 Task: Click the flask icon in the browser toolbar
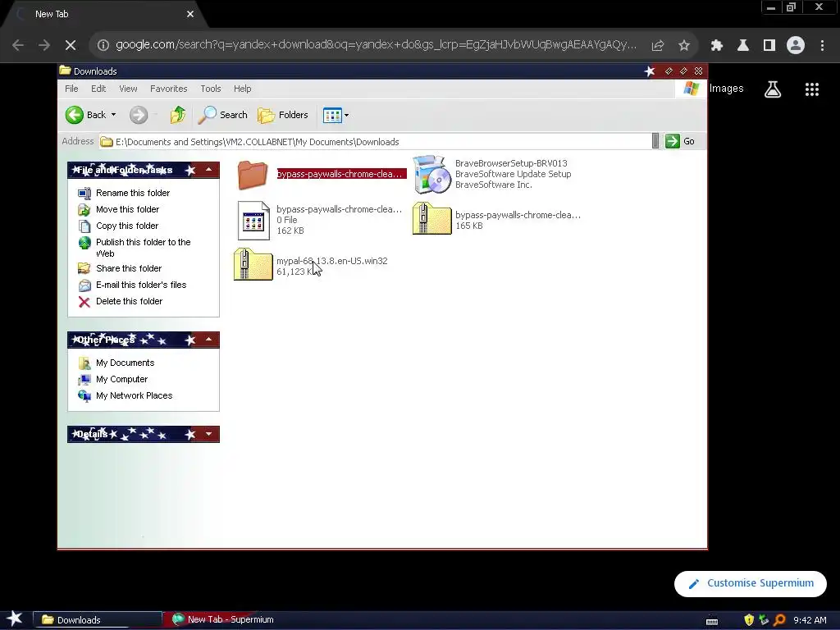click(743, 46)
